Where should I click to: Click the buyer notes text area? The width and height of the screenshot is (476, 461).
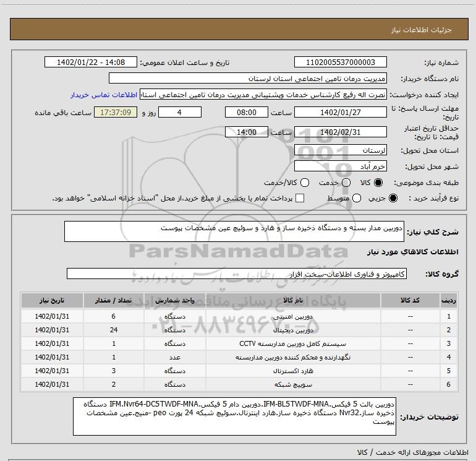point(234,416)
